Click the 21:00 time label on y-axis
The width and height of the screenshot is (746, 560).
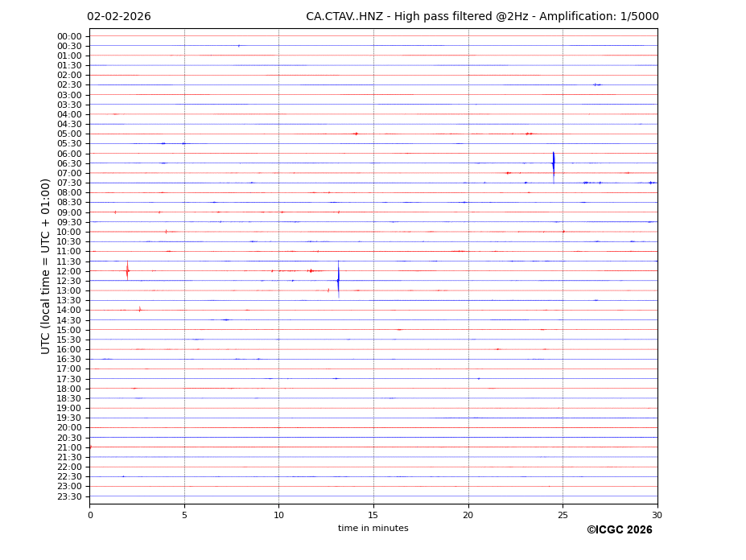69,447
